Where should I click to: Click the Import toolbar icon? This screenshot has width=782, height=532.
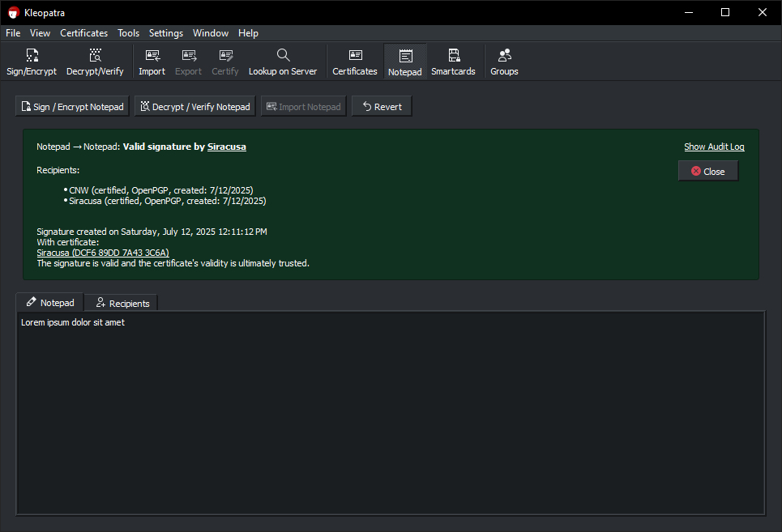(152, 62)
